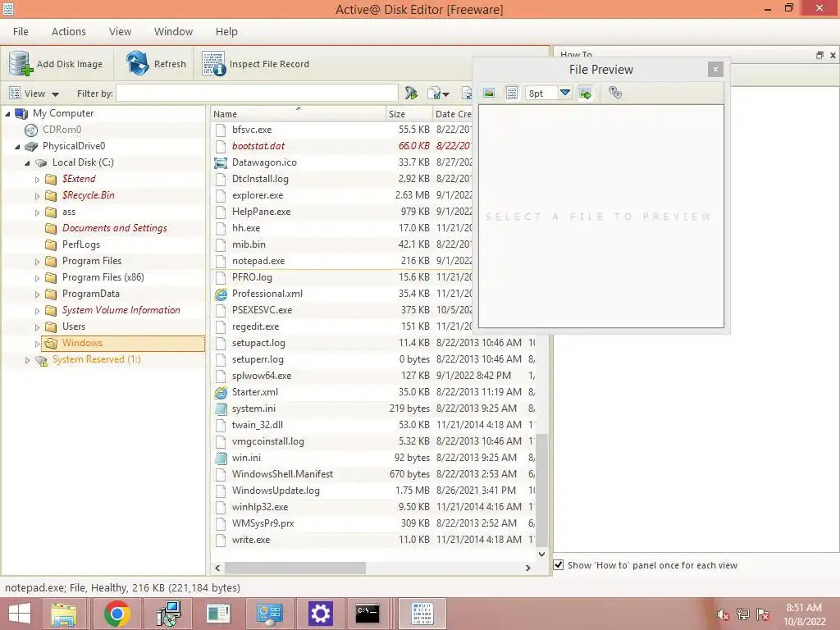Click the file selection checkmark icon
The width and height of the screenshot is (840, 630).
[x=435, y=94]
